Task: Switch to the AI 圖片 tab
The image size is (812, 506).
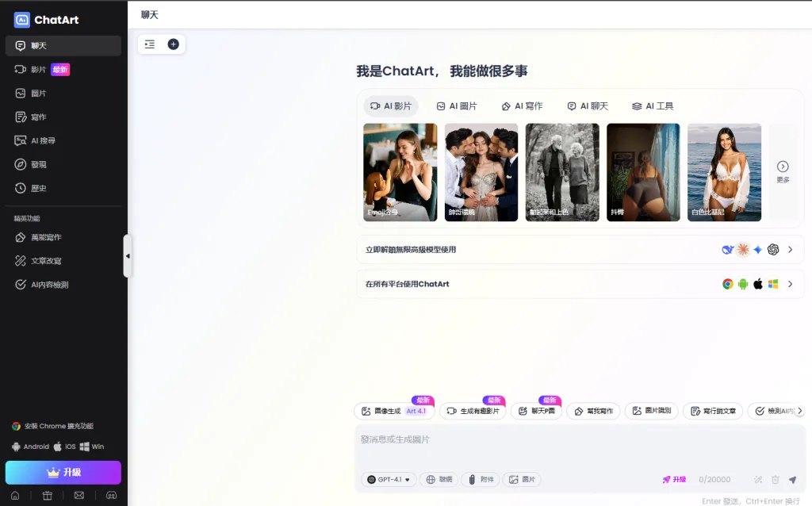Action: (x=456, y=106)
